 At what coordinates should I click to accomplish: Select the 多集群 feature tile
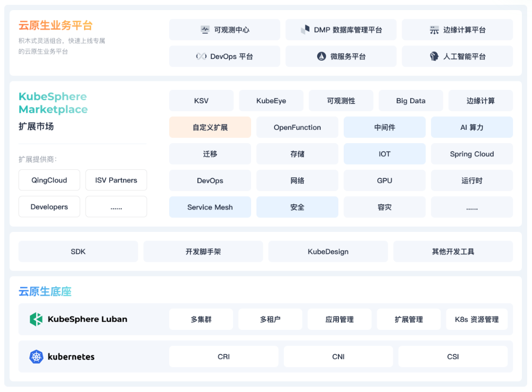(x=201, y=319)
